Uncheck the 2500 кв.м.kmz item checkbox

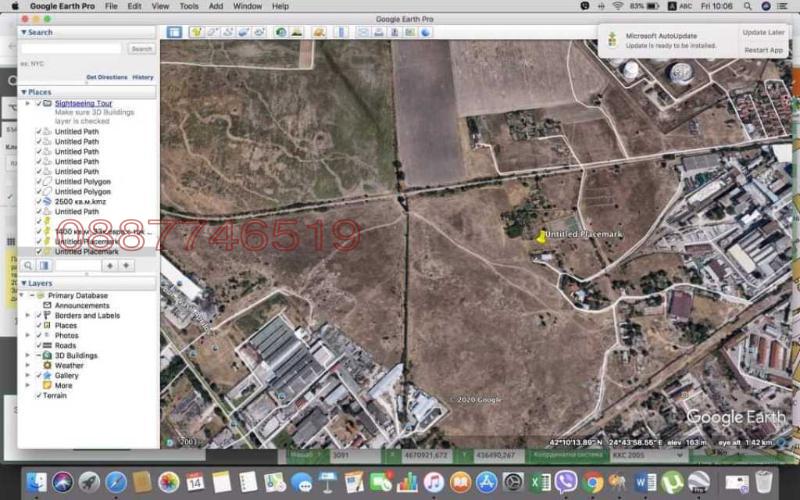(x=39, y=201)
